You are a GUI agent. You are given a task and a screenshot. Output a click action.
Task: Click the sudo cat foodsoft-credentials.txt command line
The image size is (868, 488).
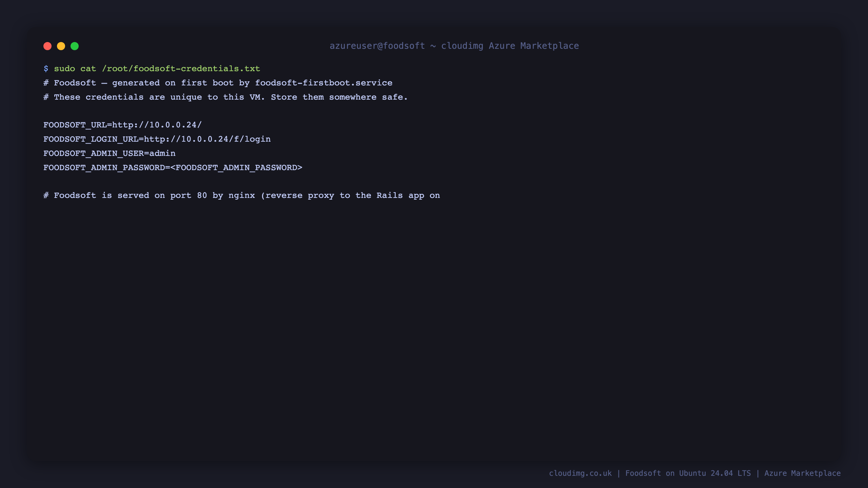pos(152,69)
